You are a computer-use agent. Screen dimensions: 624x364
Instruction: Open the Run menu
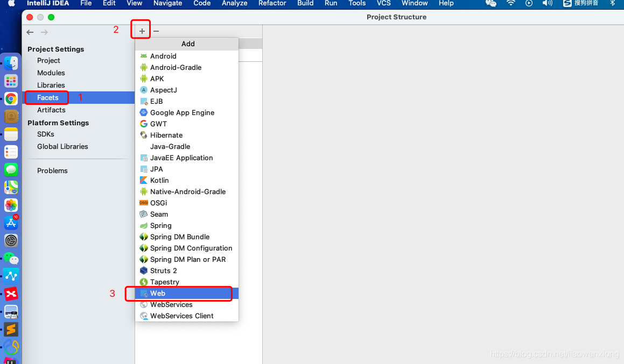tap(331, 3)
